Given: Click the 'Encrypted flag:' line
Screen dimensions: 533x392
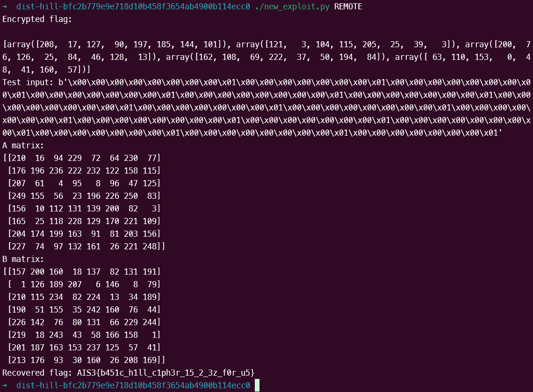Looking at the screenshot, I should (x=37, y=19).
